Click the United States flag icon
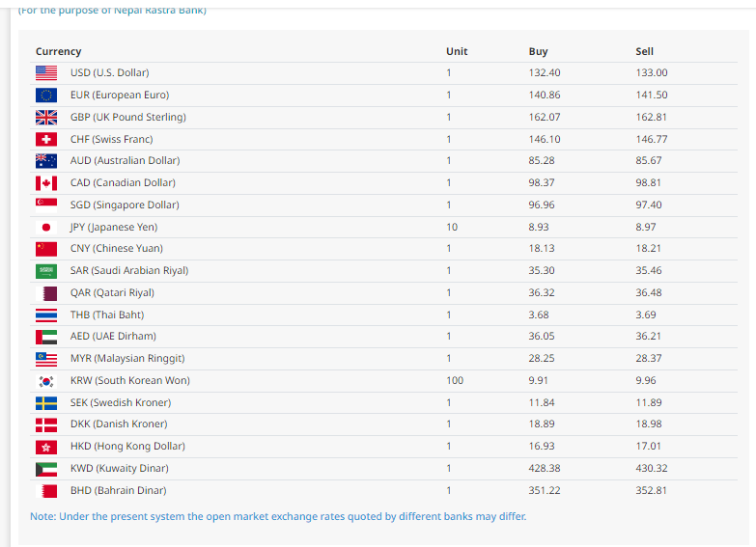The height and width of the screenshot is (547, 756). click(46, 73)
